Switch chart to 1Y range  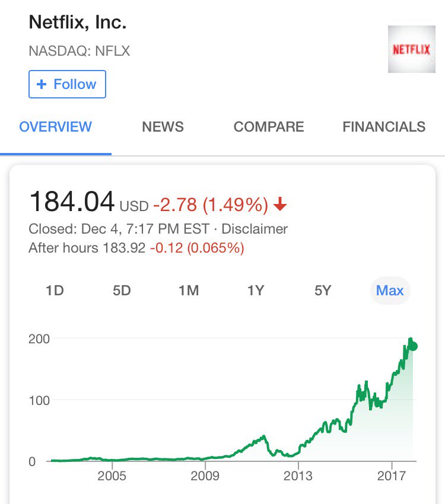[256, 291]
